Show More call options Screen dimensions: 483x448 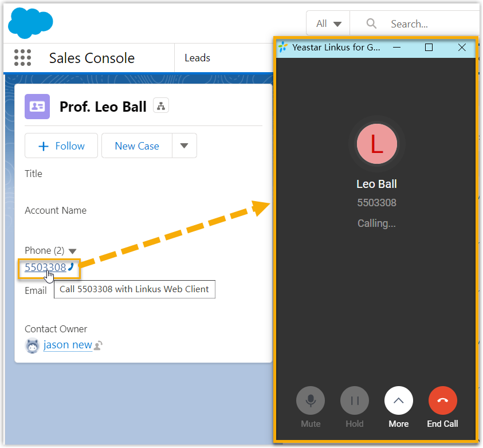pos(399,400)
